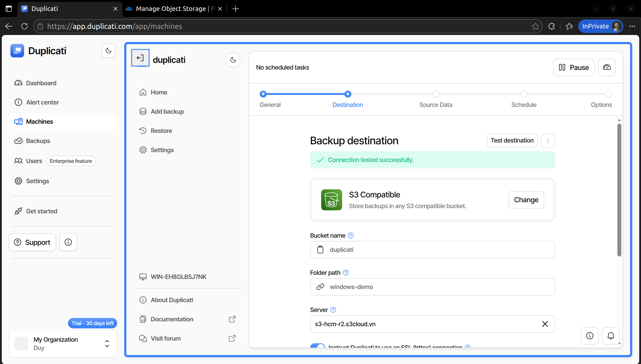Open notifications bell icon
Image resolution: width=641 pixels, height=364 pixels.
(610, 336)
